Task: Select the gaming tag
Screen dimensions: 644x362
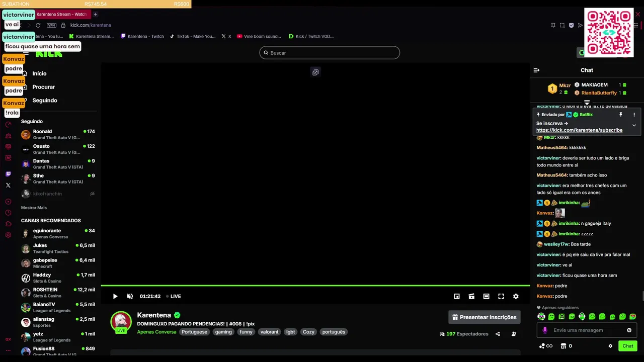Action: (223, 332)
